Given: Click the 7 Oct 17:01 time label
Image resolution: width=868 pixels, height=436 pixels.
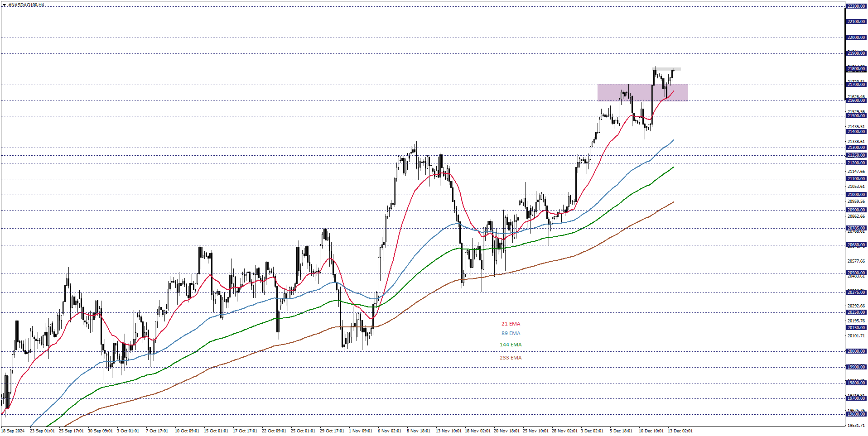Looking at the screenshot, I should 157,431.
